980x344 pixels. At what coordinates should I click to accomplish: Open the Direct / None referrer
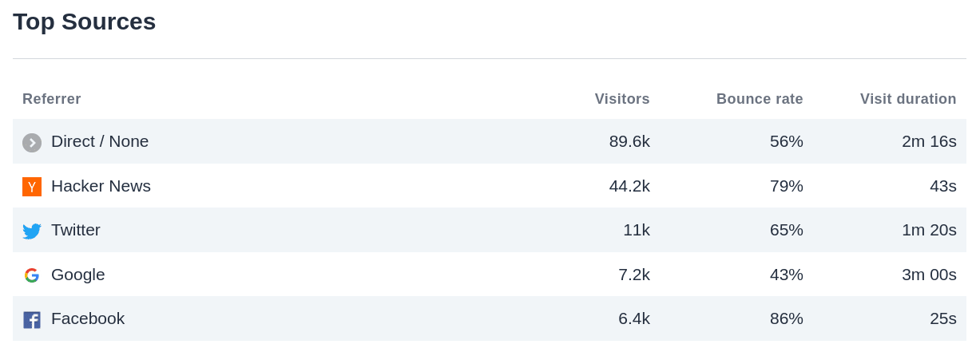tap(100, 141)
